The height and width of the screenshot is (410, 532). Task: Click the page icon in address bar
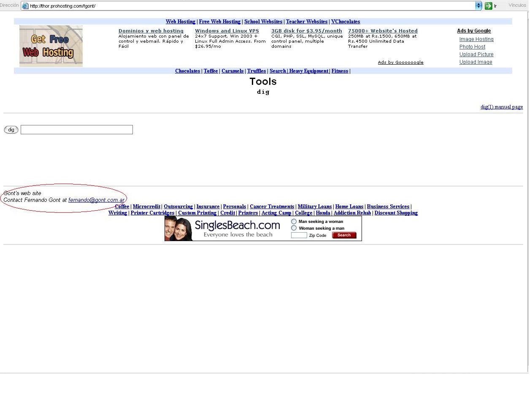click(25, 6)
